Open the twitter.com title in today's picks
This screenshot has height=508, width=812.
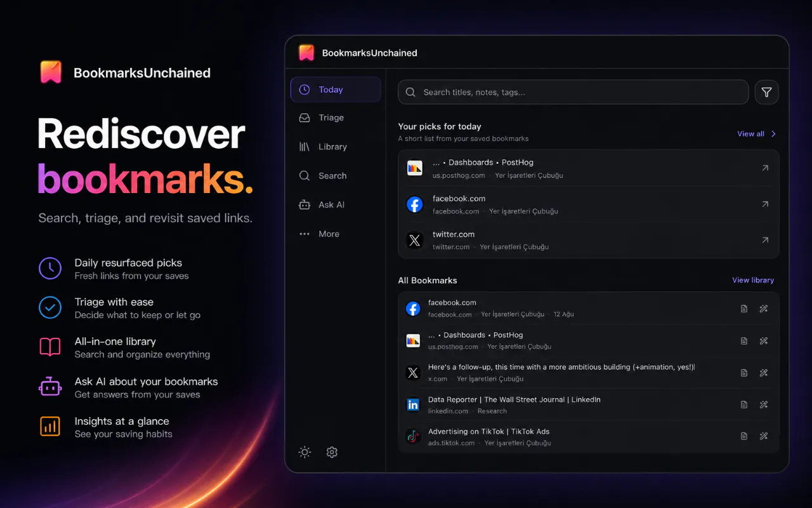pyautogui.click(x=454, y=234)
